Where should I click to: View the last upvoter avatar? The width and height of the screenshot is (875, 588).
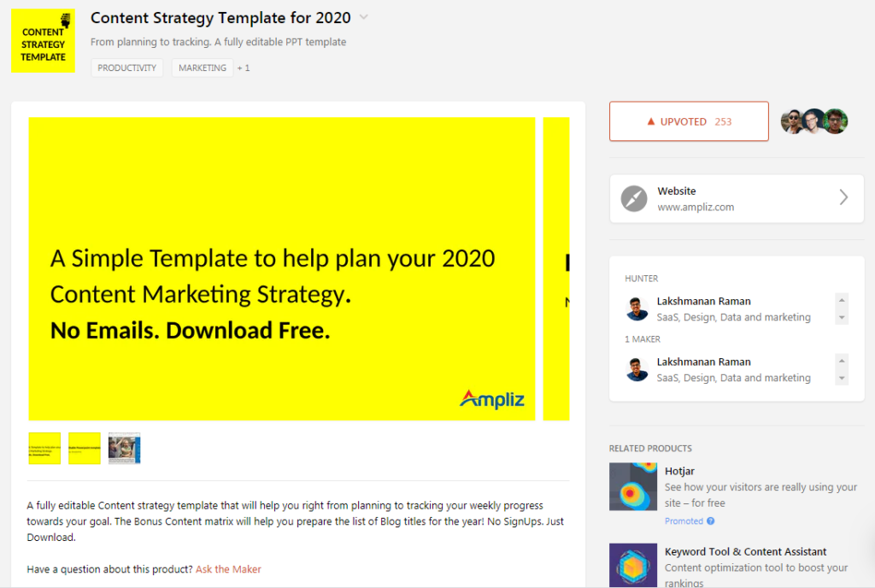pos(836,121)
